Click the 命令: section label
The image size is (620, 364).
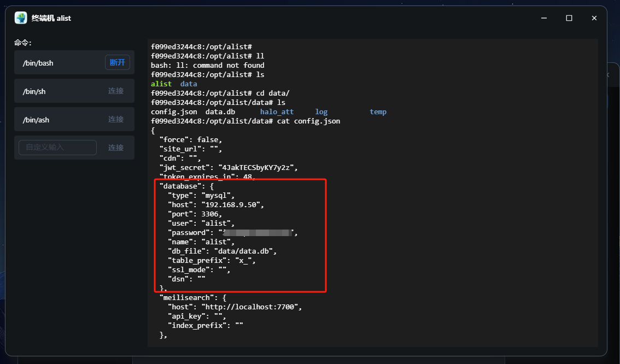coord(23,43)
